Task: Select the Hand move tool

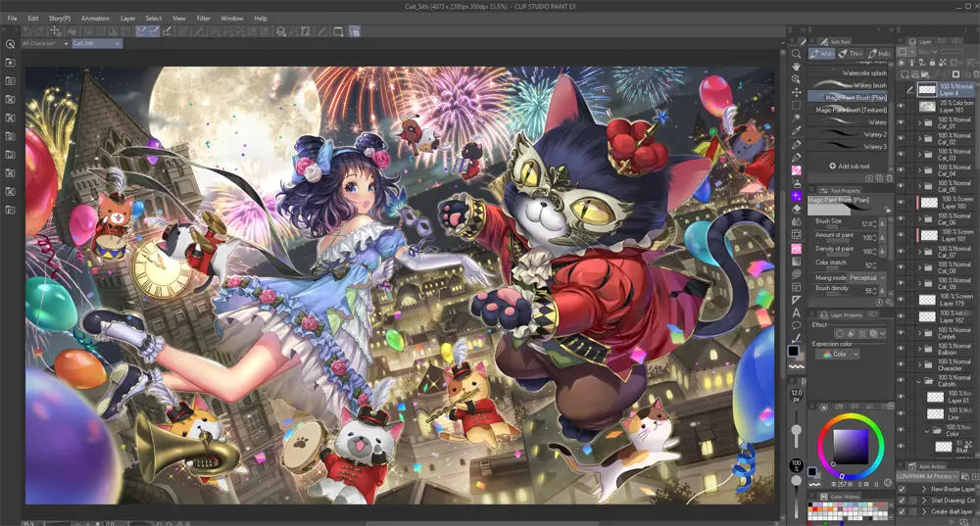Action: click(x=796, y=67)
